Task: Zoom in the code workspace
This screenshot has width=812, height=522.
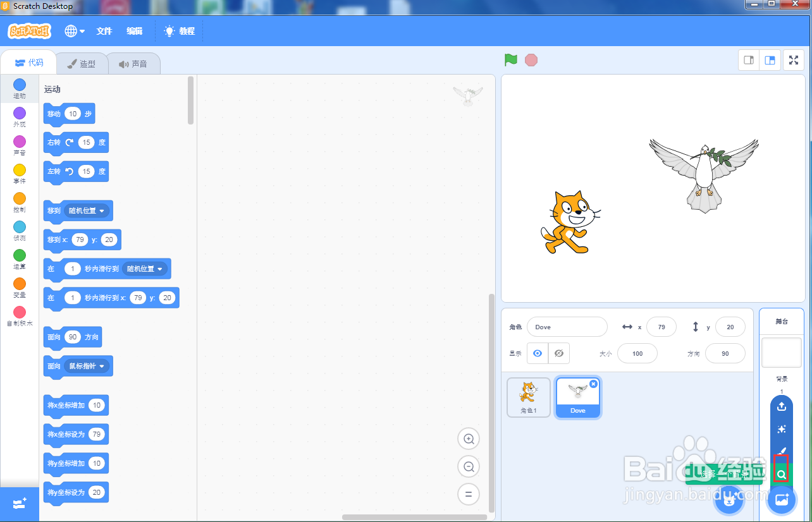Action: tap(469, 439)
